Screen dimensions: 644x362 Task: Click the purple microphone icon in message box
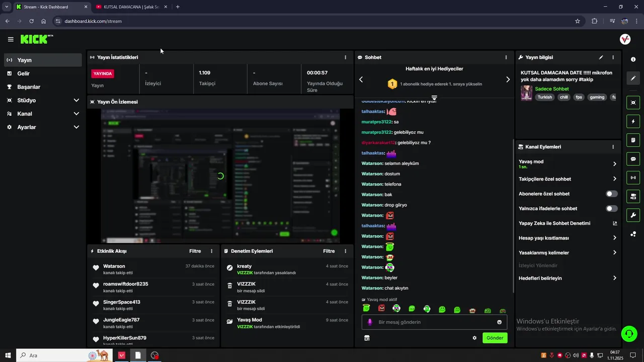pyautogui.click(x=370, y=322)
